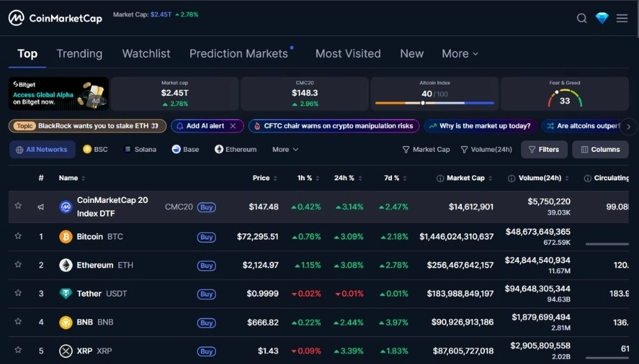This screenshot has height=364, width=639.
Task: Click the CoinMarketCap logo
Action: 55,18
